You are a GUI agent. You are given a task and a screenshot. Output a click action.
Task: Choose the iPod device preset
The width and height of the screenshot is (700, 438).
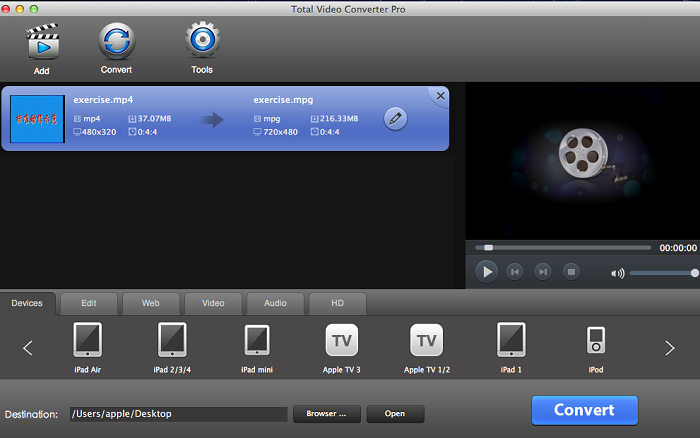coord(596,340)
